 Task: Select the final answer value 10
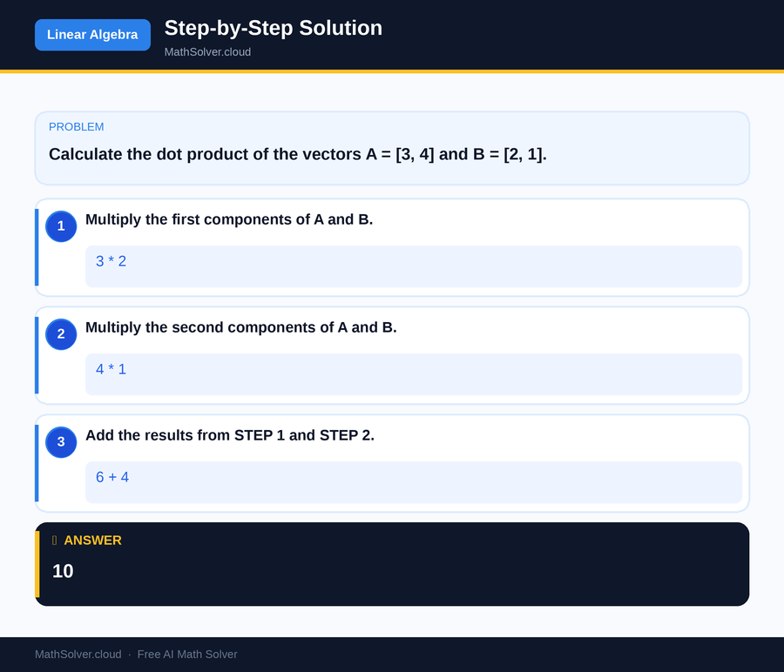coord(62,571)
